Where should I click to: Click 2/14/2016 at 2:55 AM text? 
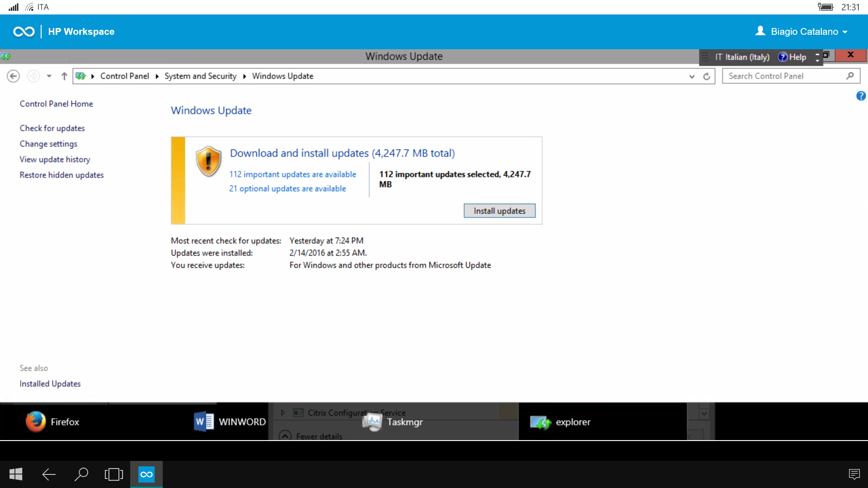coord(328,253)
